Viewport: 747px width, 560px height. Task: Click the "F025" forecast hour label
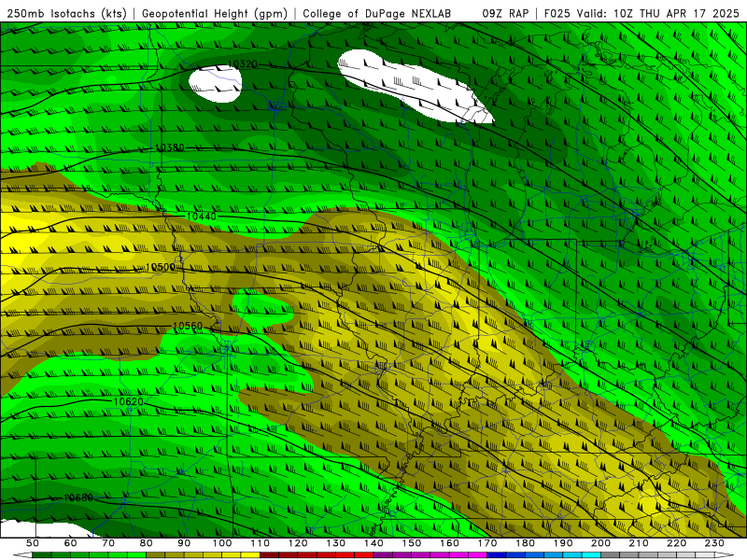point(557,13)
